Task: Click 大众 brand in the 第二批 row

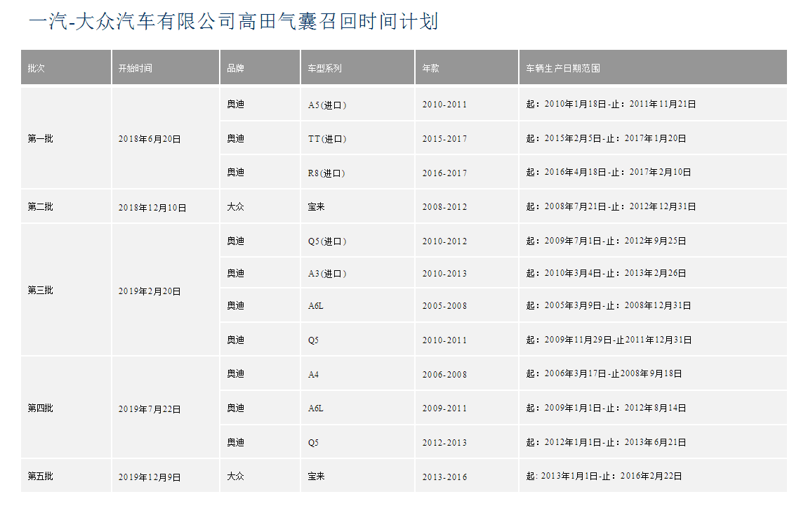Action: tap(235, 206)
